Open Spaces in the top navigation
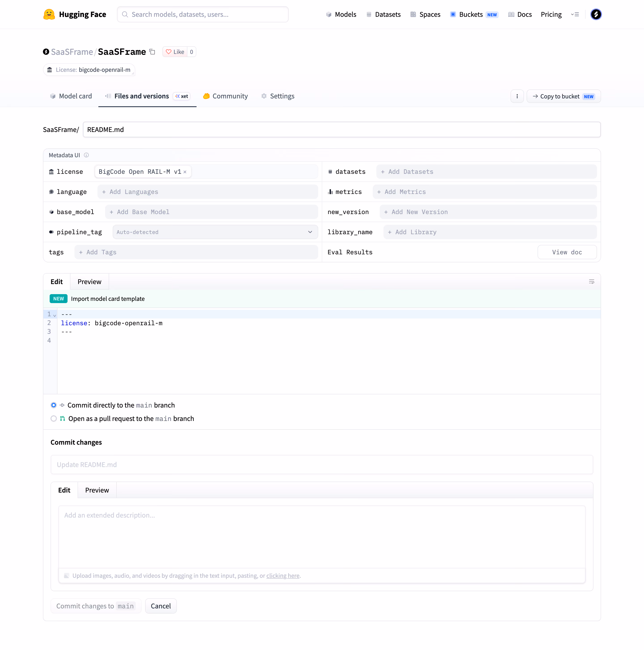Image resolution: width=644 pixels, height=650 pixels. 425,14
